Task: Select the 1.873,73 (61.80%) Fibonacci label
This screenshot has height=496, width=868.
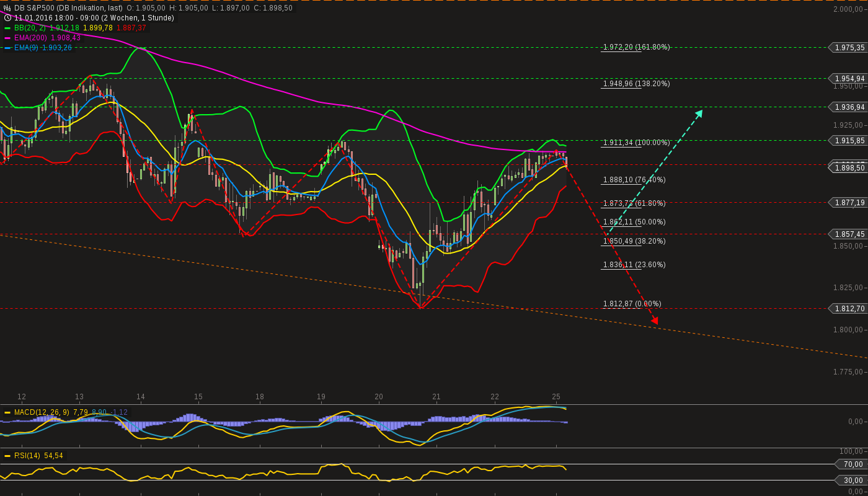Action: tap(634, 203)
